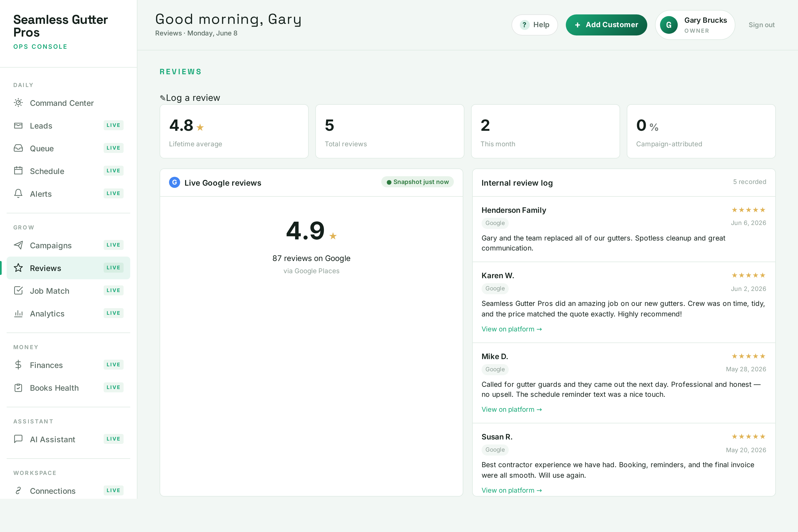Screen dimensions: 798x532
Task: Click the 'May 28, 2026' review date
Action: [746, 369]
